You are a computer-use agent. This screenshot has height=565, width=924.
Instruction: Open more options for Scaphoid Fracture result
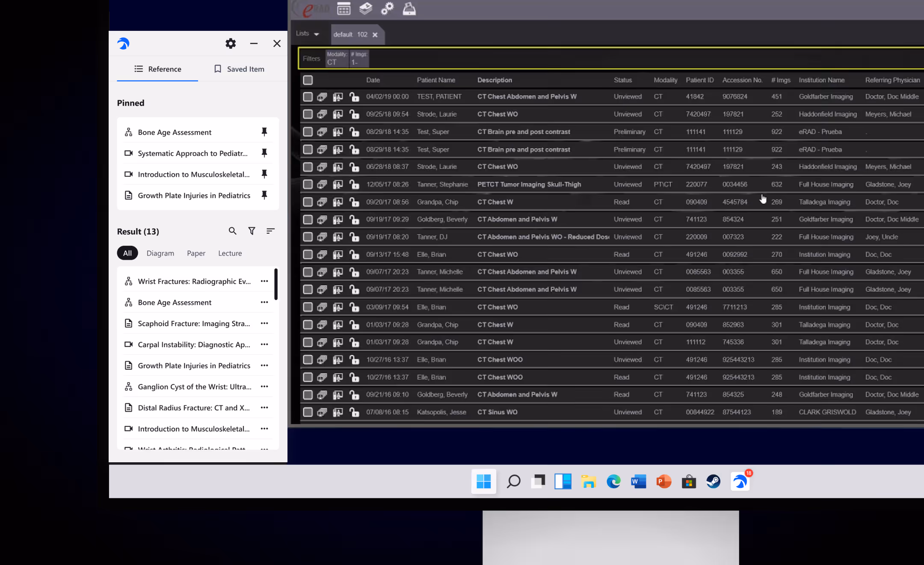coord(264,323)
